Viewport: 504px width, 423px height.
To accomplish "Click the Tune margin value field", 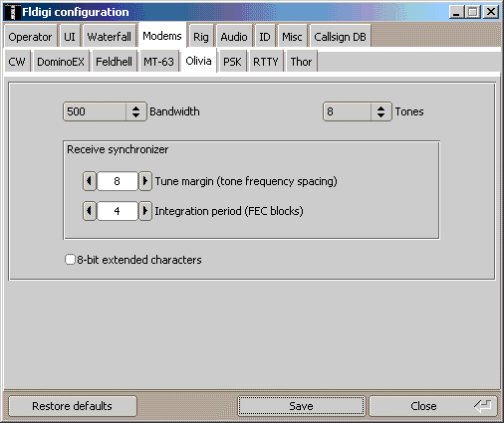I will point(118,181).
